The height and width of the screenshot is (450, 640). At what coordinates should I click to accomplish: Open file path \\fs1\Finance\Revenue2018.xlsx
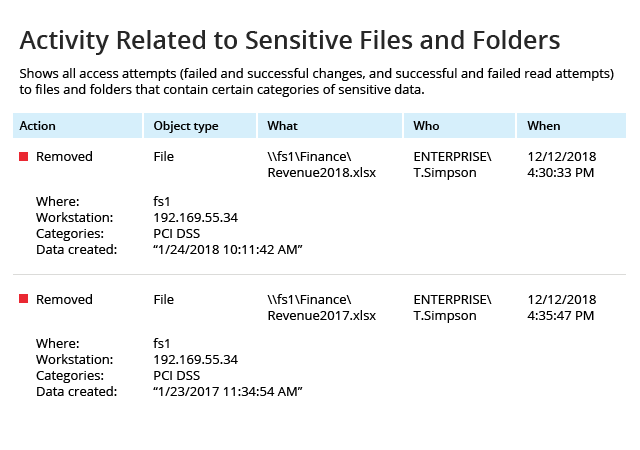coord(322,165)
